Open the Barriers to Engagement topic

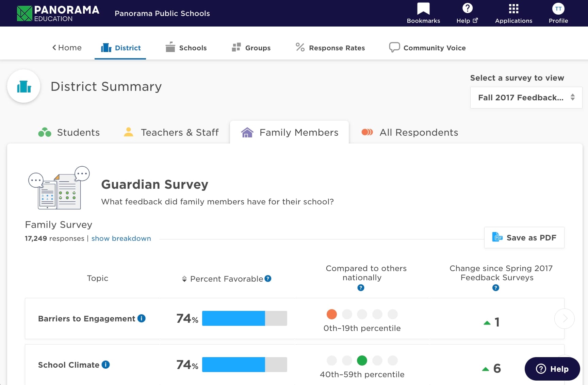pos(86,319)
